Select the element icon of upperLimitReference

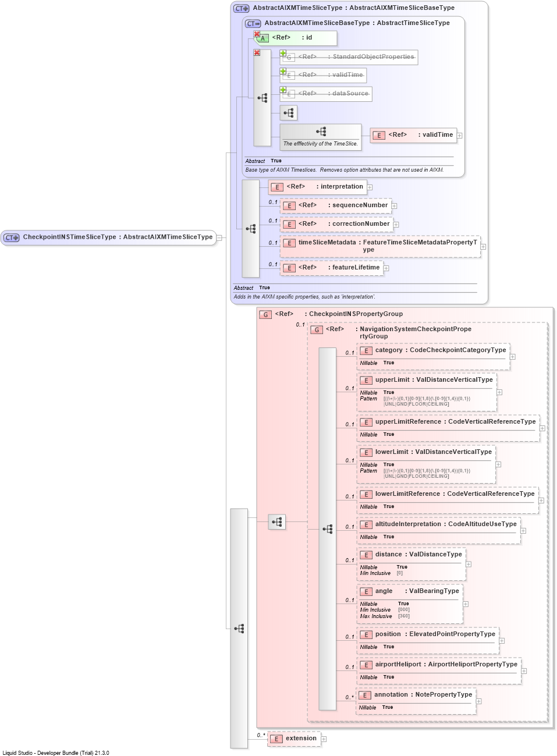[x=366, y=423]
